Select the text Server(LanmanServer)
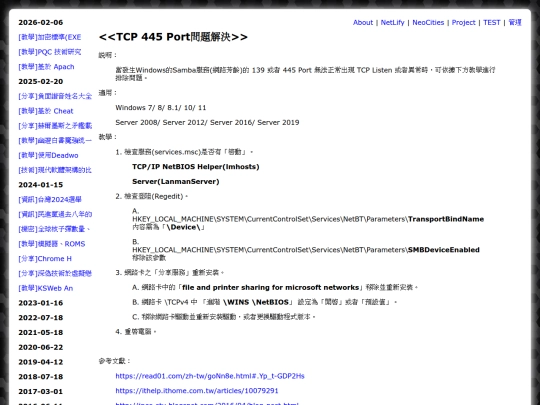 click(x=176, y=182)
